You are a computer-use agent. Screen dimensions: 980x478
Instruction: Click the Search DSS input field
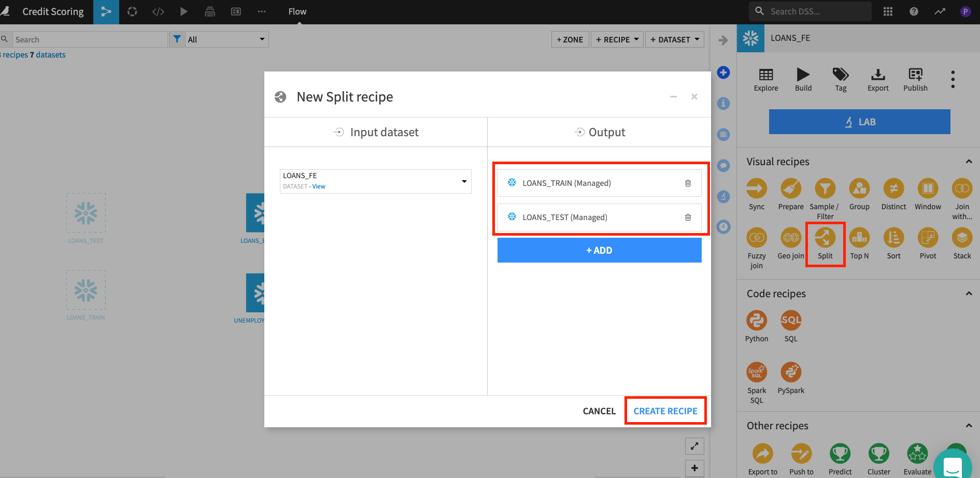816,11
